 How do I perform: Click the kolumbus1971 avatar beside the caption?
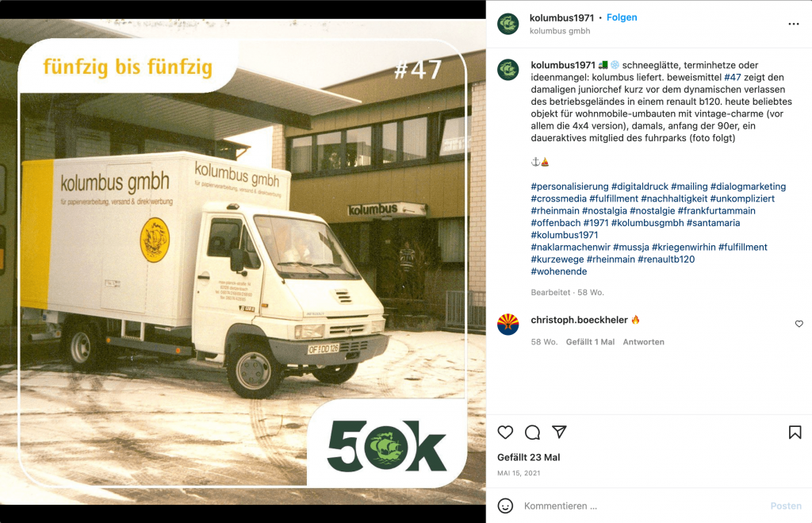tap(508, 70)
